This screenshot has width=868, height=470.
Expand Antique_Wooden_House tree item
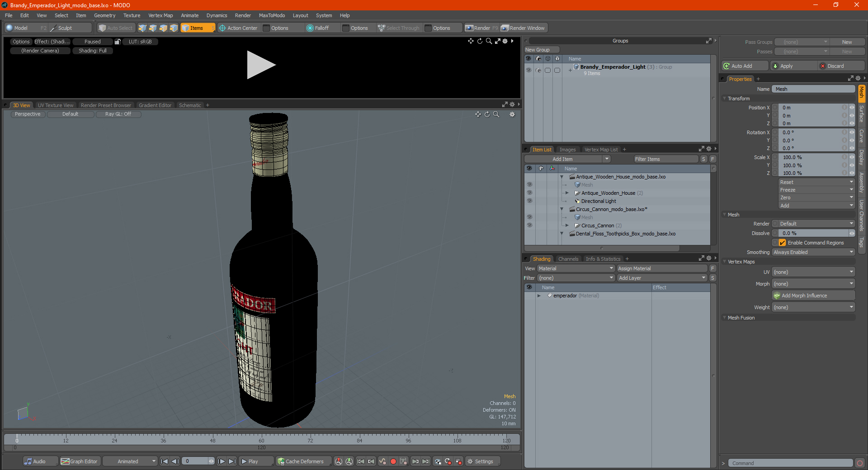coord(567,193)
